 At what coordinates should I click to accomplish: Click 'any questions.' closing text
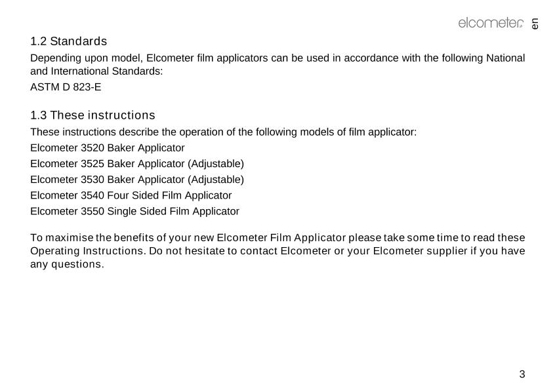click(67, 264)
